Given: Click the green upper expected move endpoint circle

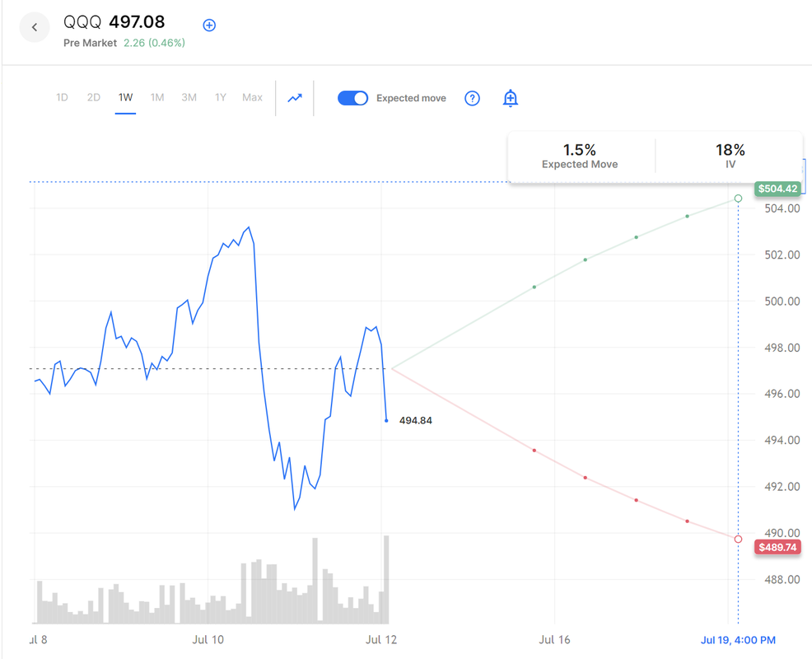Looking at the screenshot, I should 738,199.
